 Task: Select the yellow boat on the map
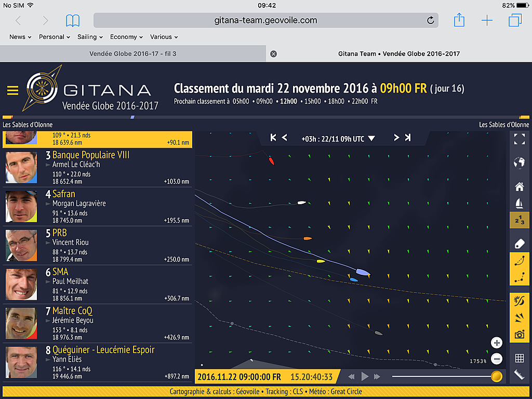pos(321,261)
